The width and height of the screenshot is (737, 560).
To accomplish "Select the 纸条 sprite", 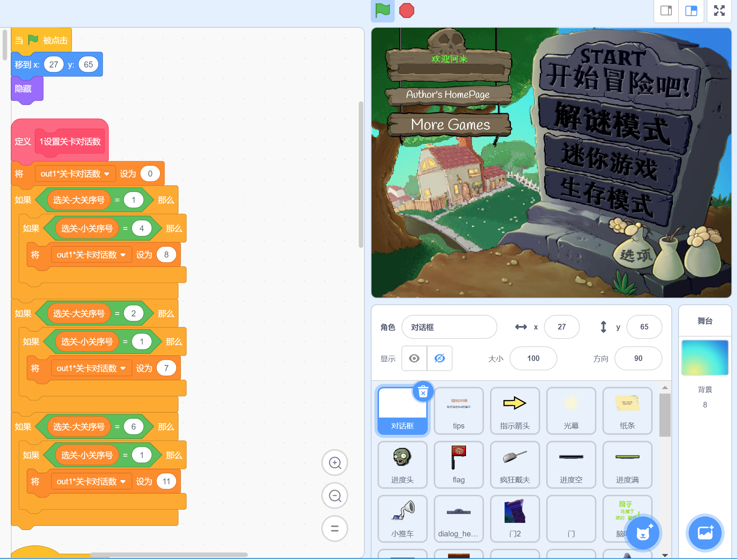I will 627,411.
